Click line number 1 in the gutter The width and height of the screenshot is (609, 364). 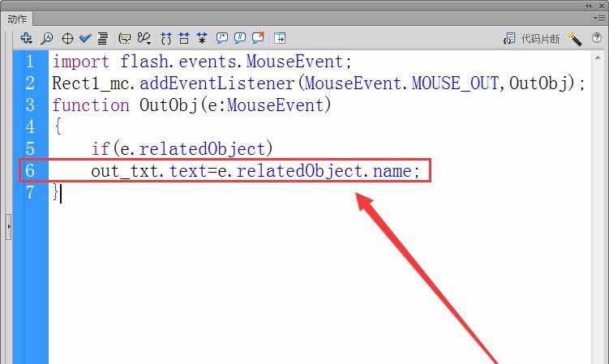(x=30, y=62)
